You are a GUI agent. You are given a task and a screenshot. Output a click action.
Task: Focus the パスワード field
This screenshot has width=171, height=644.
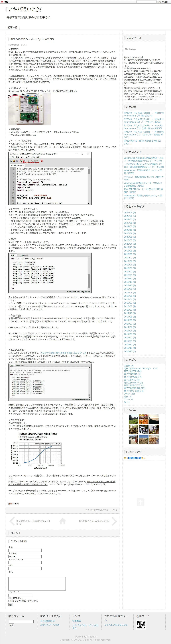pyautogui.click(x=20, y=595)
